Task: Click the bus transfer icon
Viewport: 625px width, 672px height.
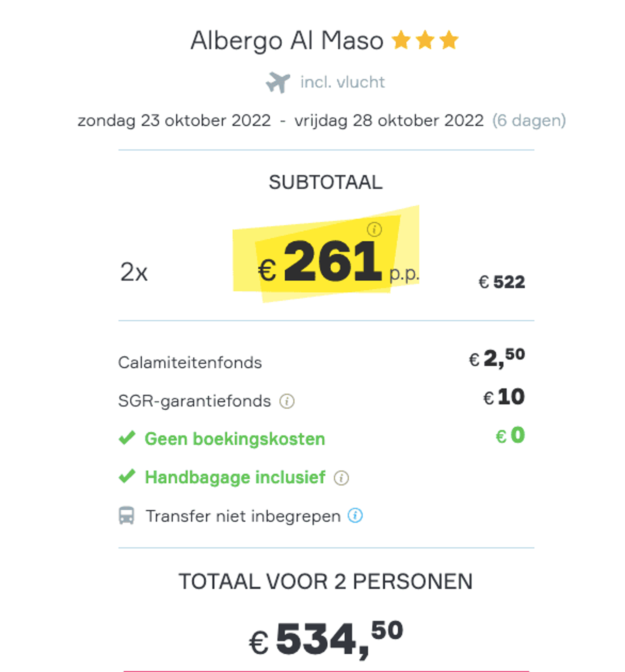Action: tap(126, 516)
